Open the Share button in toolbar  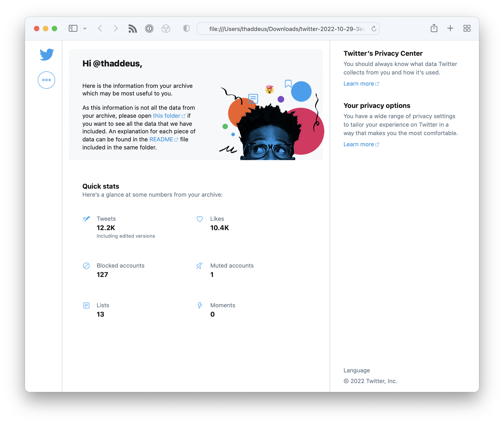(434, 28)
